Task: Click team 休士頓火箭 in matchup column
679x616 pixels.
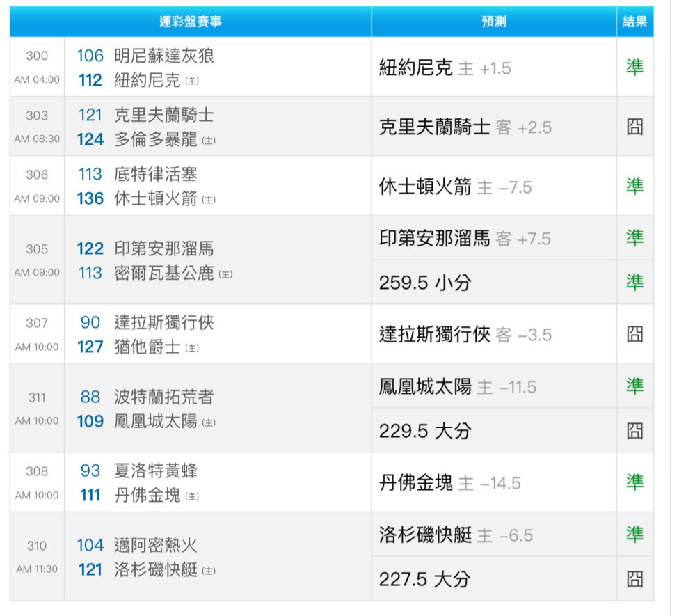Action: pyautogui.click(x=156, y=199)
